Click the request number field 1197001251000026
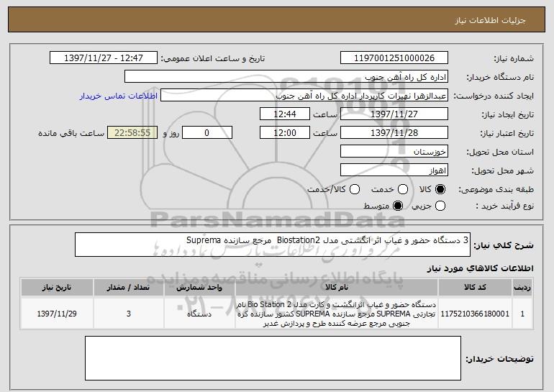 pos(394,58)
